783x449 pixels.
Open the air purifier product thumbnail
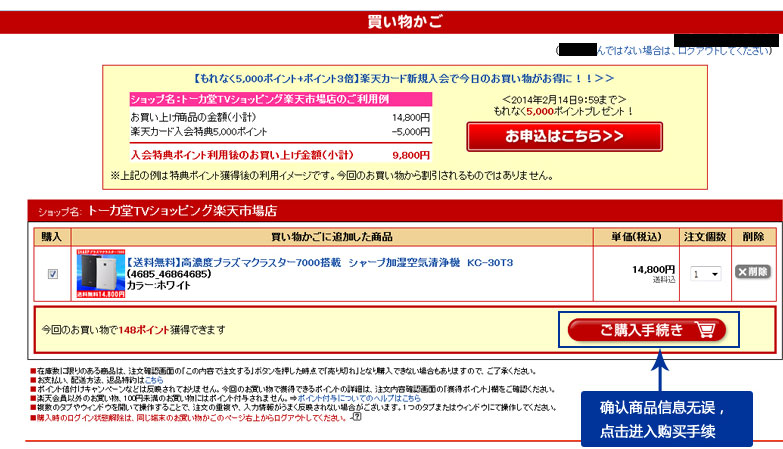[x=101, y=274]
